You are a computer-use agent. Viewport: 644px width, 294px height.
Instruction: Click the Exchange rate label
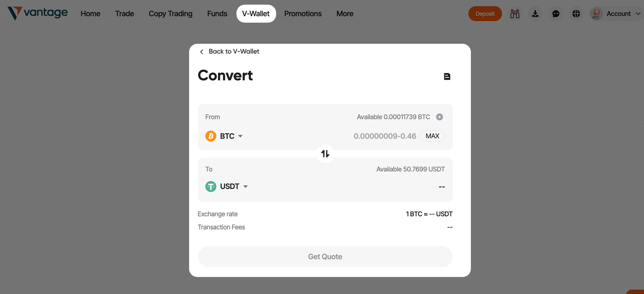point(217,214)
